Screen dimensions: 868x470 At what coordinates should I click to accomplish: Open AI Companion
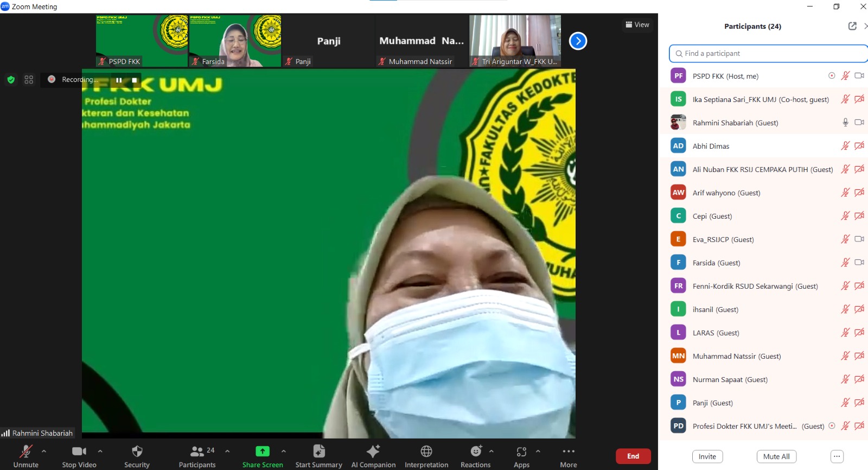[x=373, y=456]
